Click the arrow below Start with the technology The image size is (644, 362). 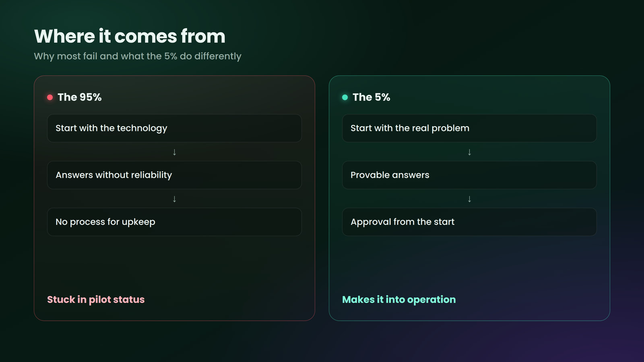click(174, 152)
